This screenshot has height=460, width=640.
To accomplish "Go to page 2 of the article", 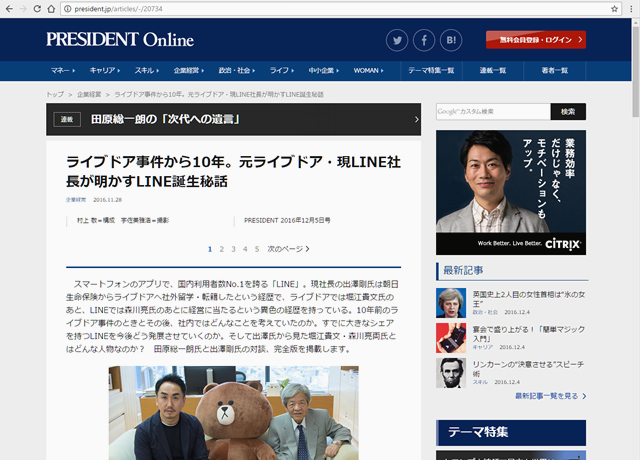I will (221, 248).
